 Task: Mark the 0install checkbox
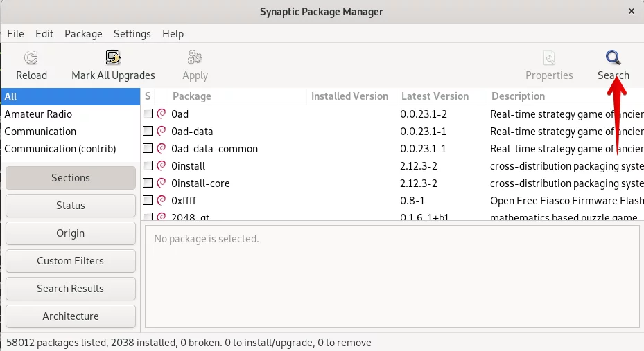(x=148, y=165)
